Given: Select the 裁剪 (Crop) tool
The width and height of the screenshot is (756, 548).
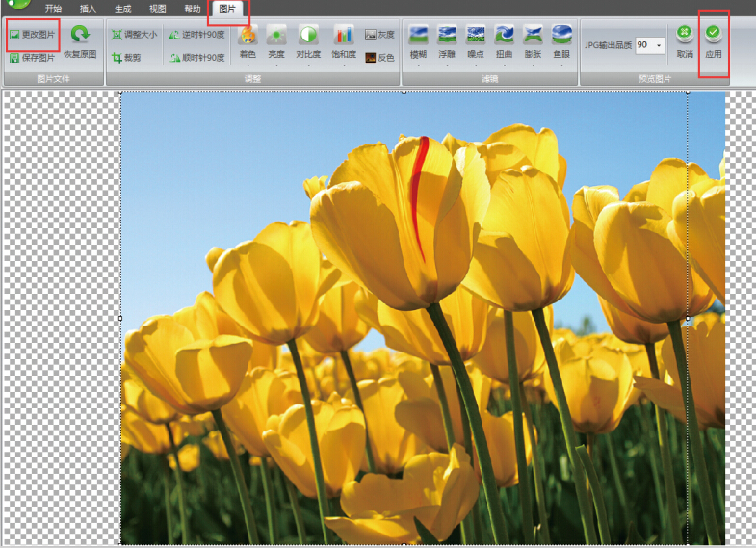Looking at the screenshot, I should pyautogui.click(x=125, y=58).
